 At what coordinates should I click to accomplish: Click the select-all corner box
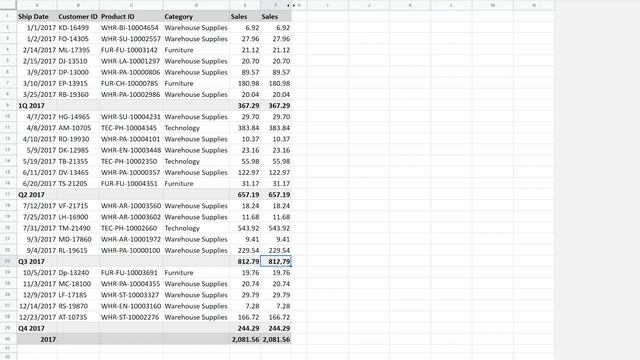tap(8, 5)
